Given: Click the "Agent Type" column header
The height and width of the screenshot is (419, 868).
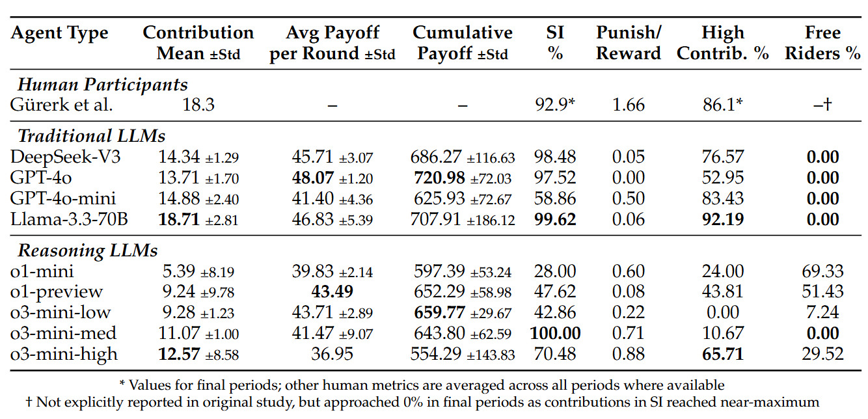Looking at the screenshot, I should point(59,33).
